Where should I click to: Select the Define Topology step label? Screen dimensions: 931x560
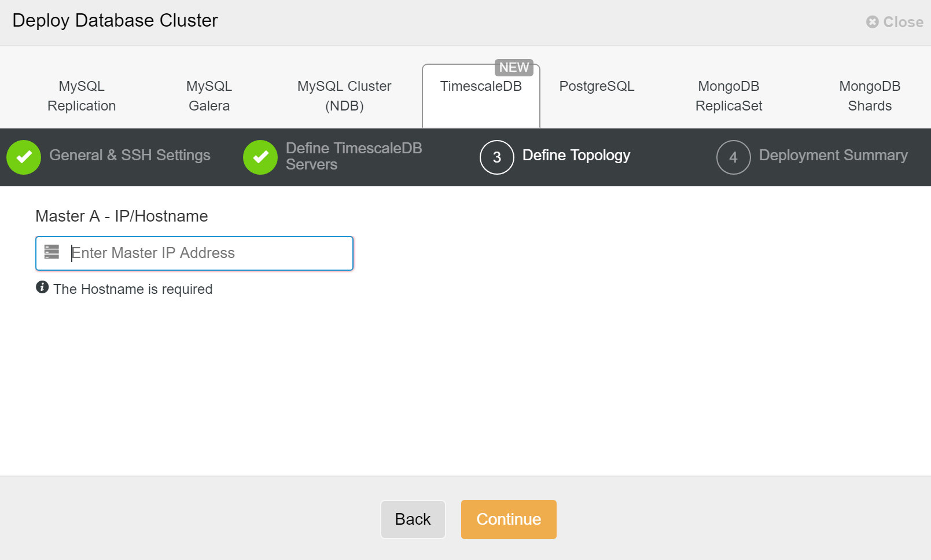[x=576, y=156]
